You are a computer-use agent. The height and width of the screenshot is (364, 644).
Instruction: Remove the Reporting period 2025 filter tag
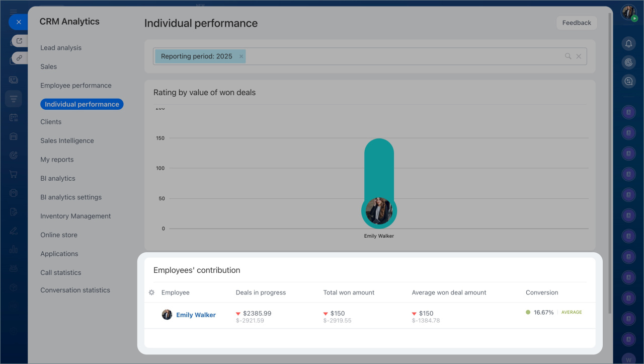(242, 56)
